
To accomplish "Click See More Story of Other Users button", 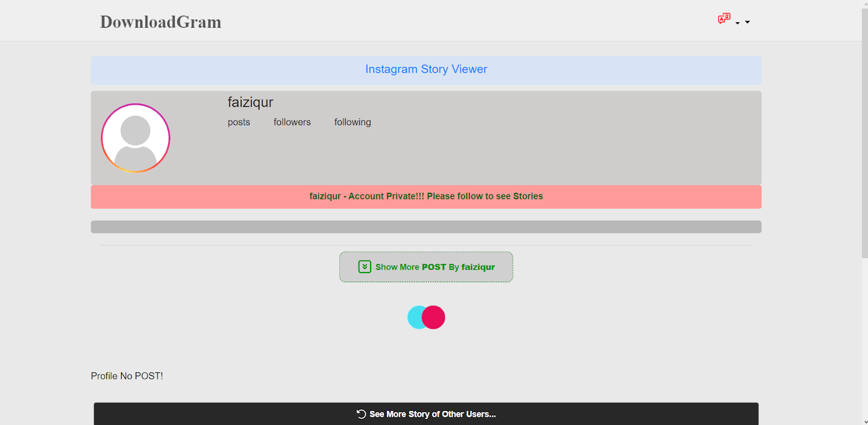I will point(426,414).
